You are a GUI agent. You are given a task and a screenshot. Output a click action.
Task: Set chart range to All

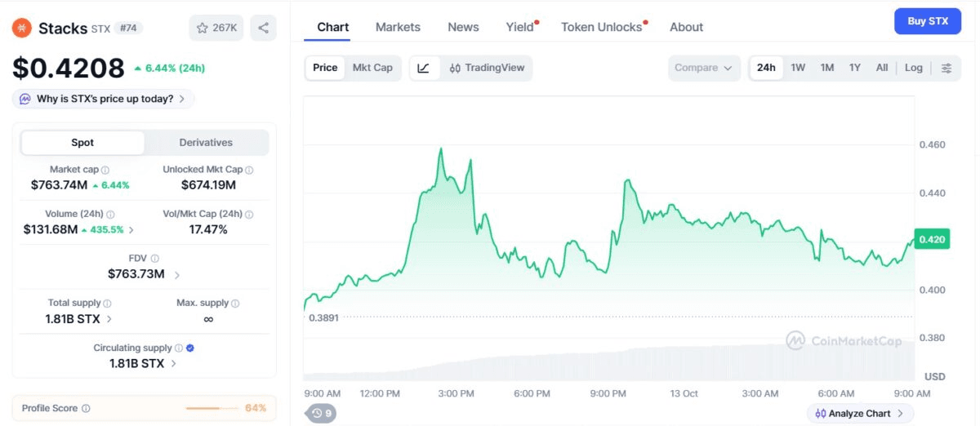[x=882, y=68]
